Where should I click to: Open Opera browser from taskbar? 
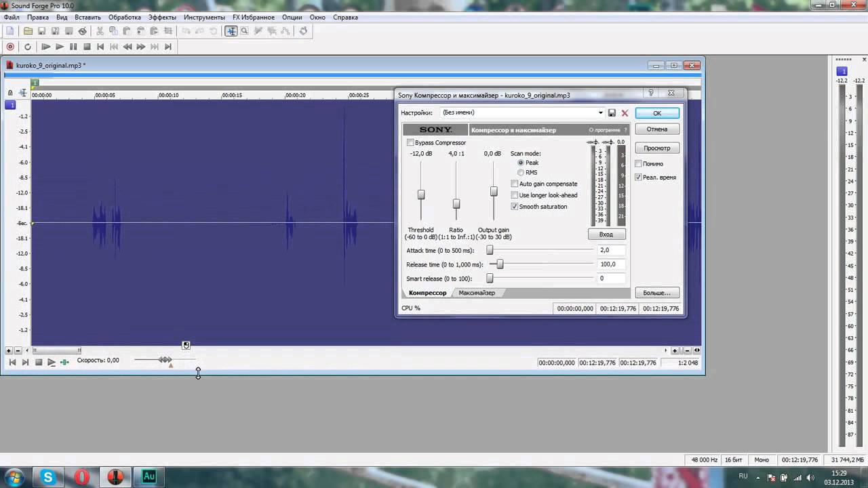click(x=82, y=477)
